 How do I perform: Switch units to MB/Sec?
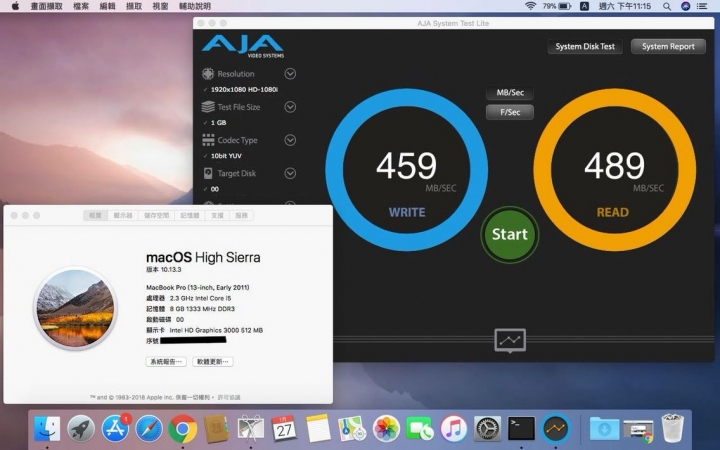pyautogui.click(x=510, y=93)
